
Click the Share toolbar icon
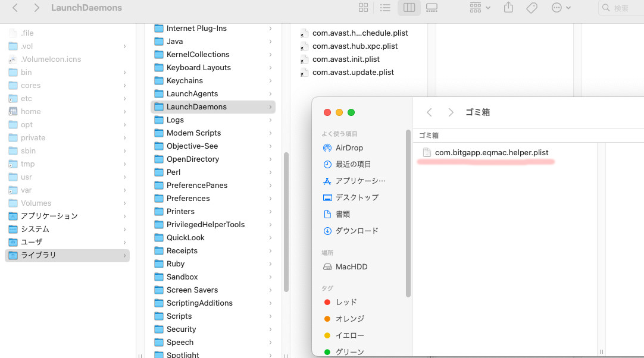(x=508, y=8)
